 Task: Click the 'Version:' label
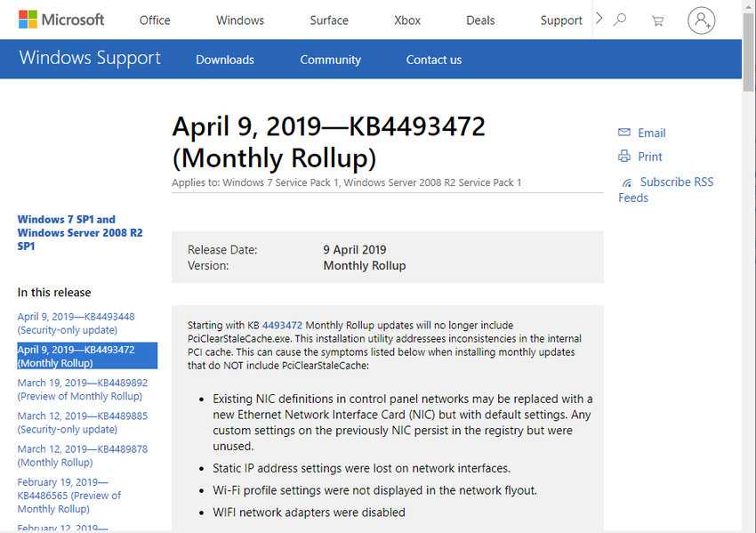tap(208, 266)
